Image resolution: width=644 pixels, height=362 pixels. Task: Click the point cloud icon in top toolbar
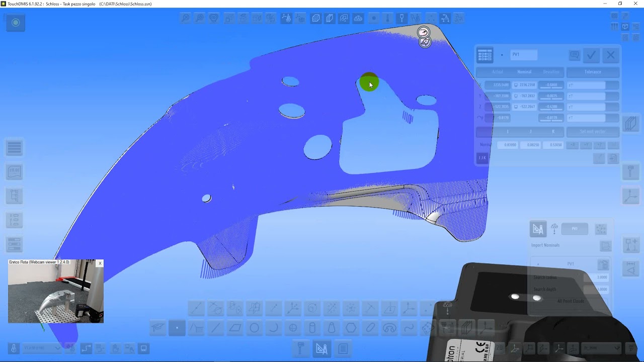(x=358, y=18)
